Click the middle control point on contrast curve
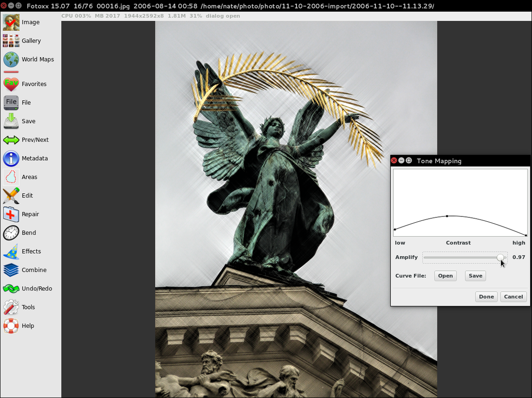The width and height of the screenshot is (532, 398). (x=447, y=216)
